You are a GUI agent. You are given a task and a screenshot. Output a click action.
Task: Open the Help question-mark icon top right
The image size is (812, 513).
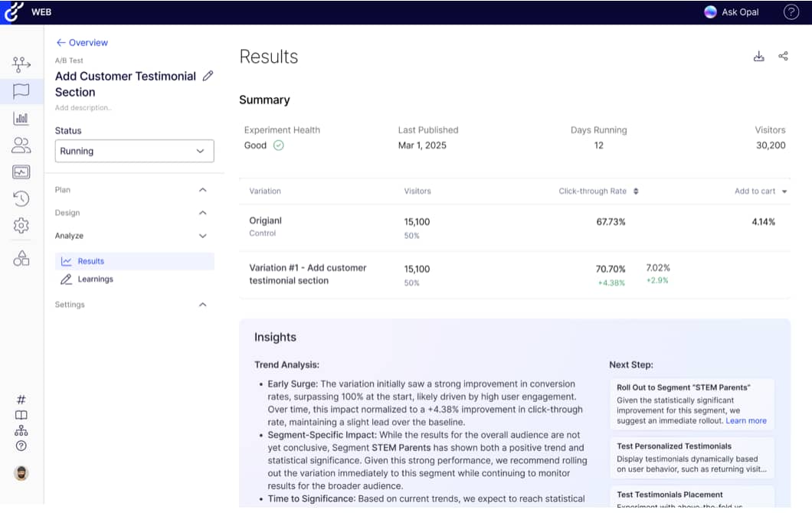click(x=790, y=12)
